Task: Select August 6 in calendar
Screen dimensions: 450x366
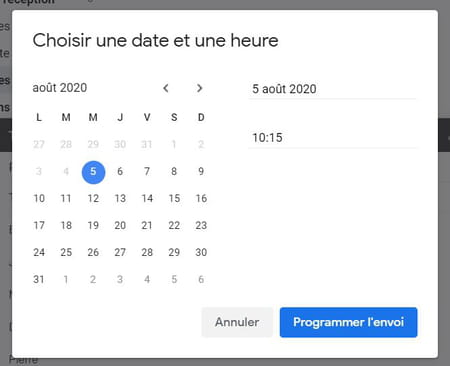Action: [120, 171]
